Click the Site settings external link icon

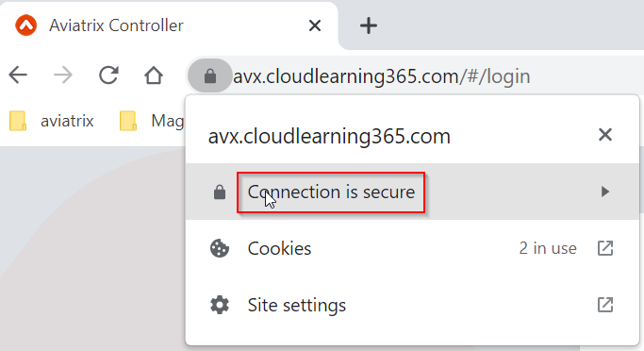tap(605, 305)
